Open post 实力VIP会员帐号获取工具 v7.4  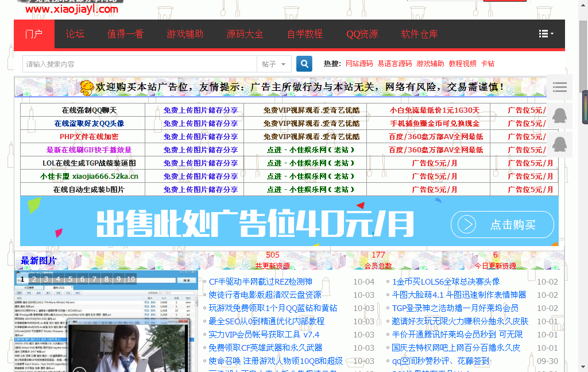[264, 335]
